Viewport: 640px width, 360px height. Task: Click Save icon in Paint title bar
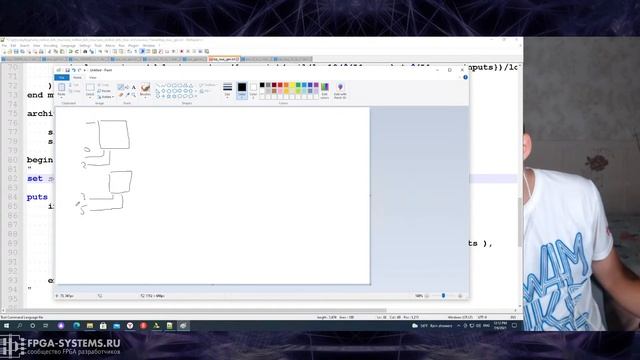pyautogui.click(x=67, y=70)
